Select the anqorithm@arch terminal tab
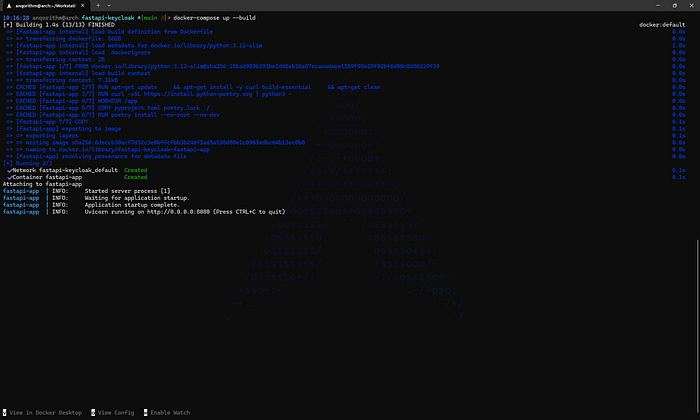The width and height of the screenshot is (700, 420). [x=45, y=5]
